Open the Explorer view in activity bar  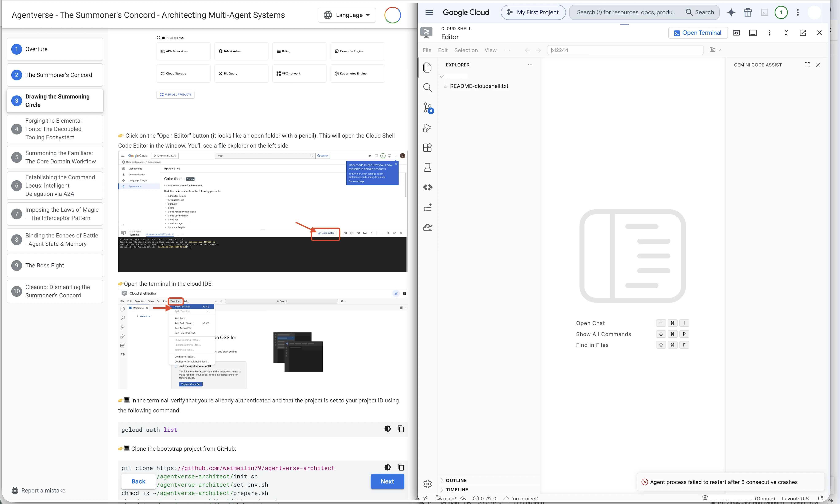pyautogui.click(x=427, y=67)
